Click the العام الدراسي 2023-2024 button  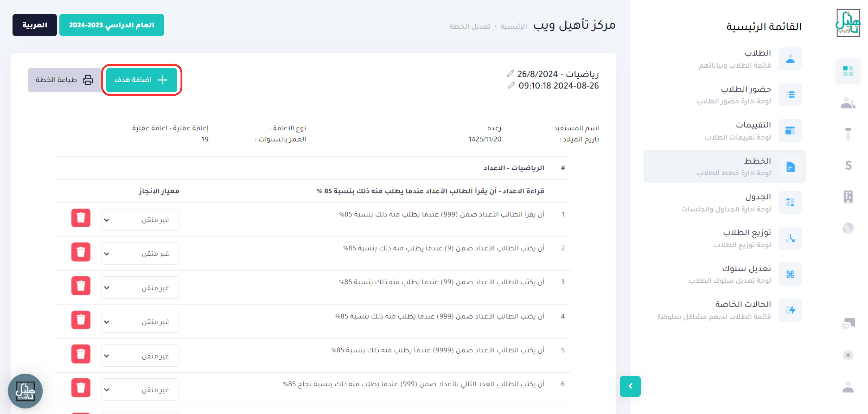(112, 25)
